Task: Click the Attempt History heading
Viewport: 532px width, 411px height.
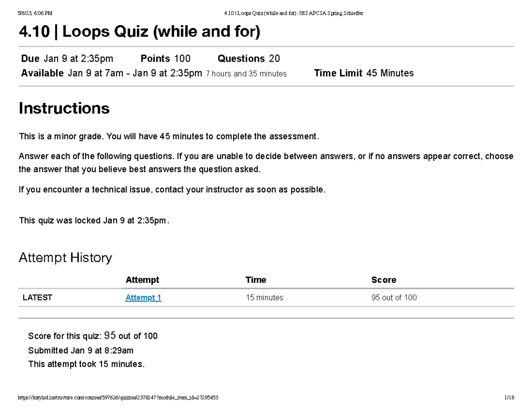Action: (65, 258)
